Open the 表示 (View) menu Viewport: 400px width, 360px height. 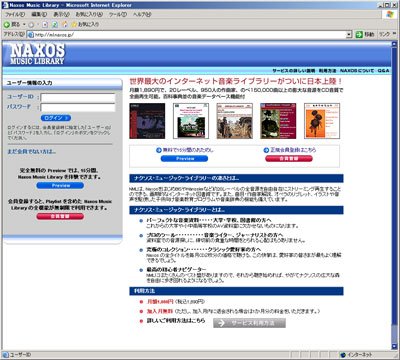(61, 14)
